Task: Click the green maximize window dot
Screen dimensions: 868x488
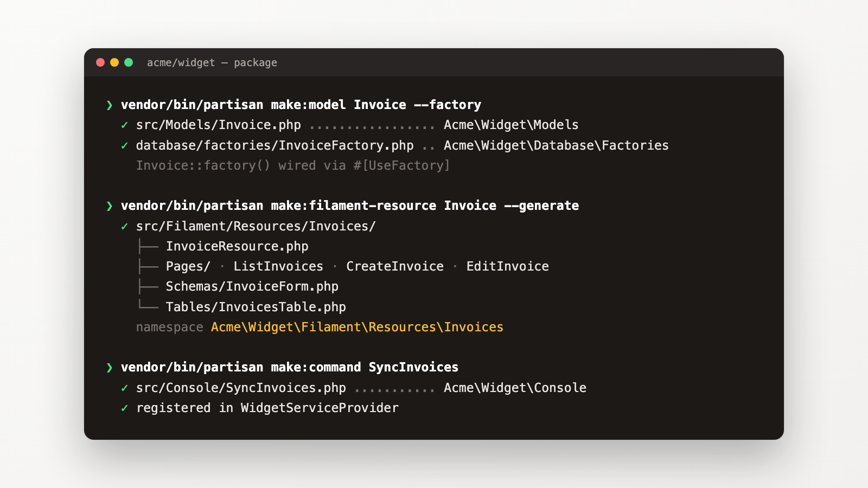Action: [x=129, y=62]
